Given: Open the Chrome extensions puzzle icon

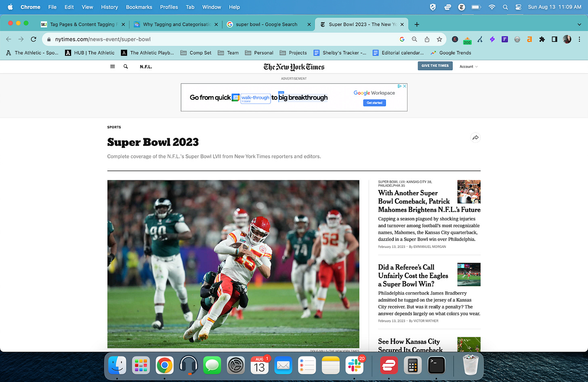Looking at the screenshot, I should pyautogui.click(x=542, y=39).
